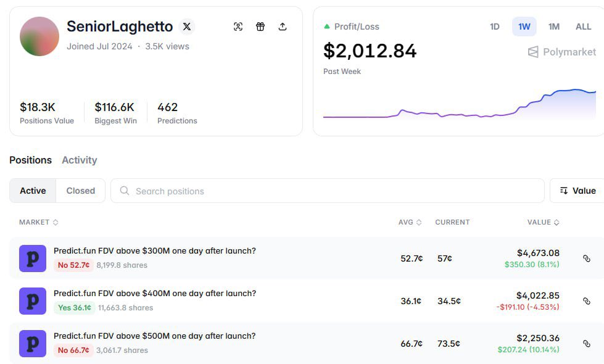Click the 'No 66.7¢' position badge
The image size is (604, 364).
[73, 350]
